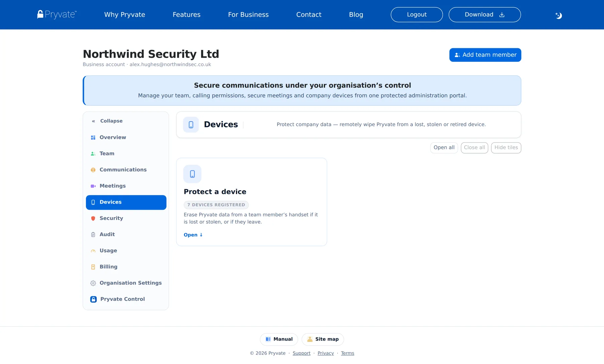The height and width of the screenshot is (364, 604).
Task: Open Pryvate Control in the sidebar
Action: click(x=126, y=299)
